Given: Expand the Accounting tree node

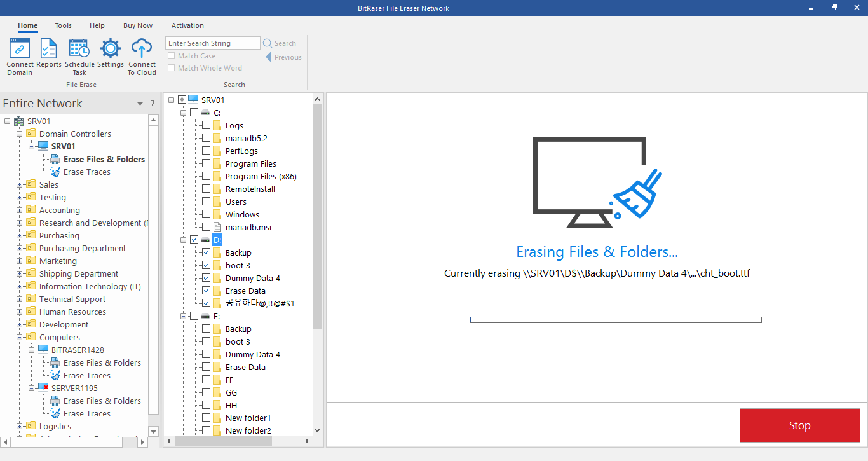Looking at the screenshot, I should click(19, 210).
